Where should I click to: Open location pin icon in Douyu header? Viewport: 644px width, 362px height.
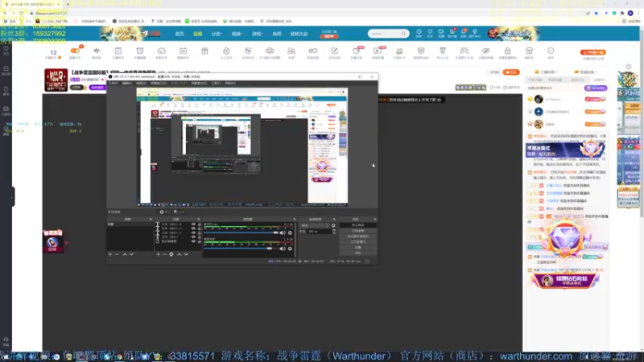[x=474, y=32]
